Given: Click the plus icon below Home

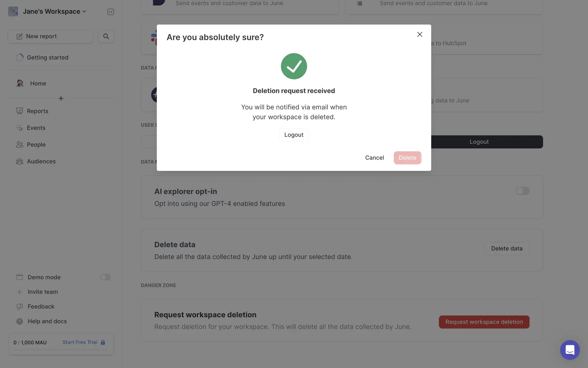Looking at the screenshot, I should [x=61, y=98].
